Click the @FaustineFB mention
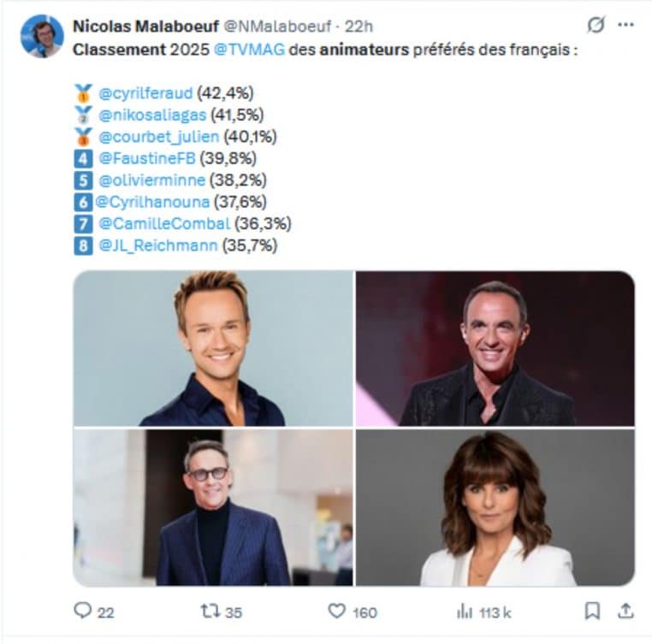The height and width of the screenshot is (644, 652). [148, 158]
